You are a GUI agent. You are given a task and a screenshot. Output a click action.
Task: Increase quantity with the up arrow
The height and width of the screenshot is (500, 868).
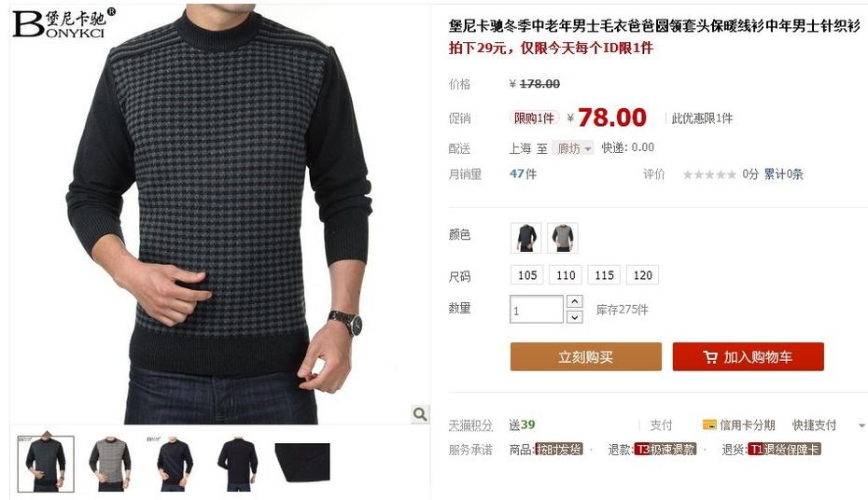tap(575, 301)
